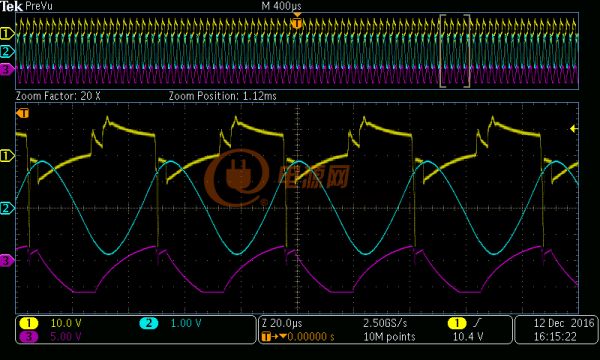Select channel 2 ground marker in zoom window

[7, 208]
